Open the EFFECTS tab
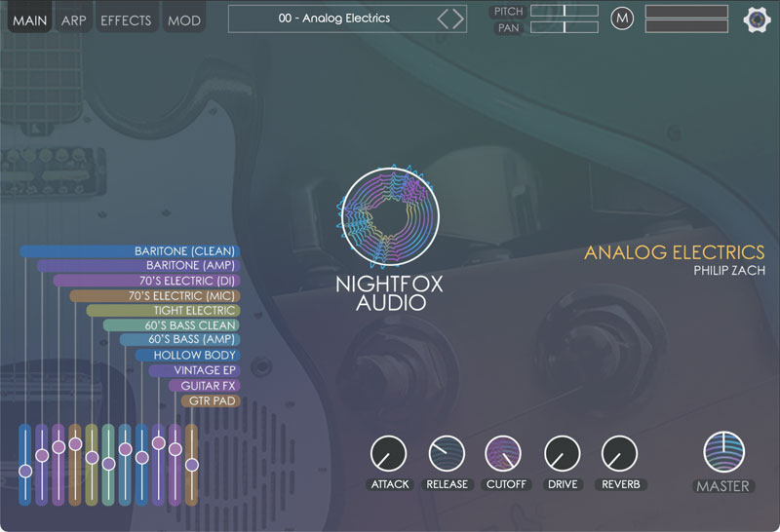Viewport: 780px width, 532px height. click(126, 19)
